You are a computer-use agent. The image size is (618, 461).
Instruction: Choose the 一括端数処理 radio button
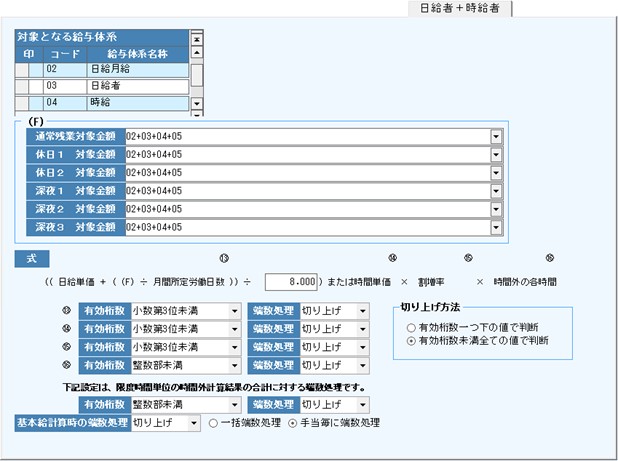[x=214, y=423]
